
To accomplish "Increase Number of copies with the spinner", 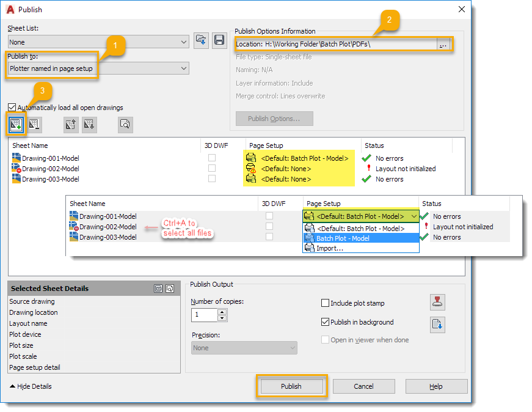I will click(222, 312).
